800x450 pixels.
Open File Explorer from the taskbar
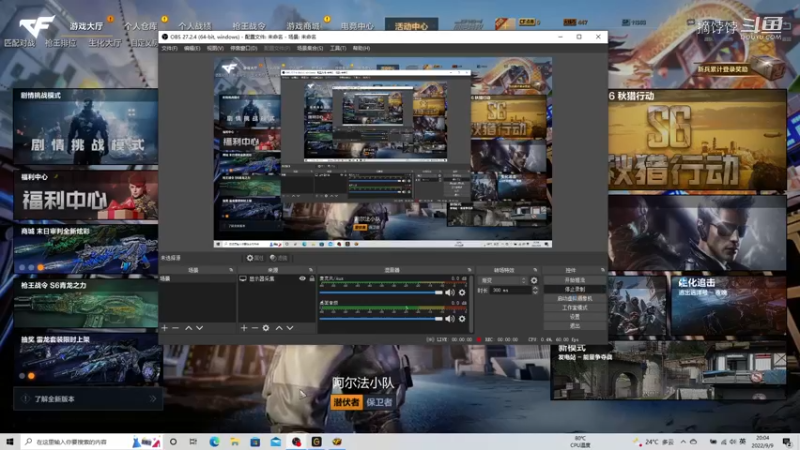(235, 441)
